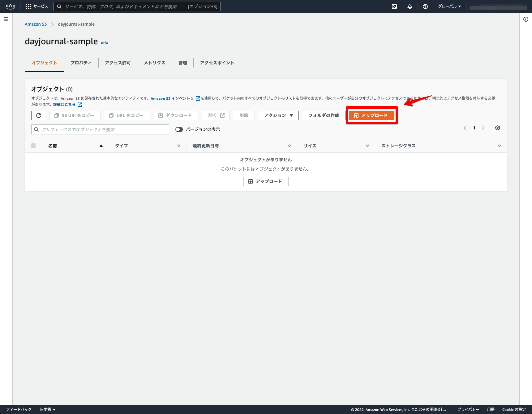Open the info panel icon at right edge
This screenshot has width=532, height=414.
(x=526, y=19)
